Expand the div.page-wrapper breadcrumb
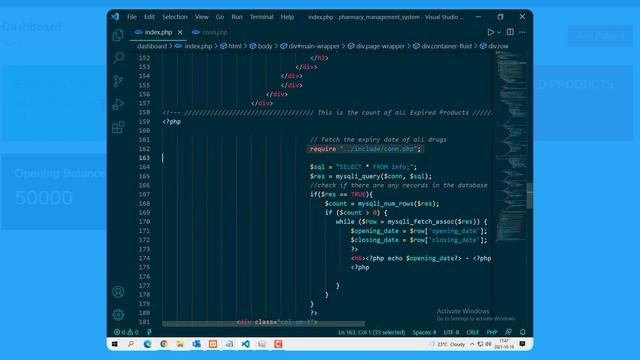 [x=377, y=46]
